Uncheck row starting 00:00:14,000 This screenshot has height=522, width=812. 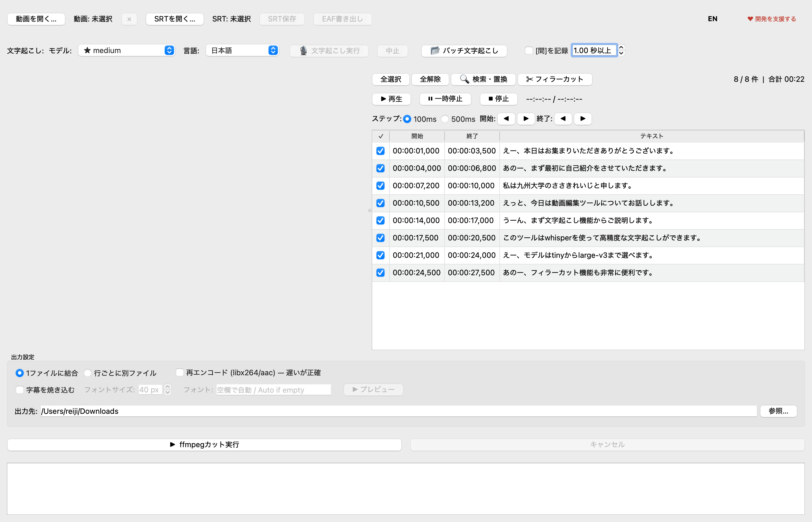(380, 220)
